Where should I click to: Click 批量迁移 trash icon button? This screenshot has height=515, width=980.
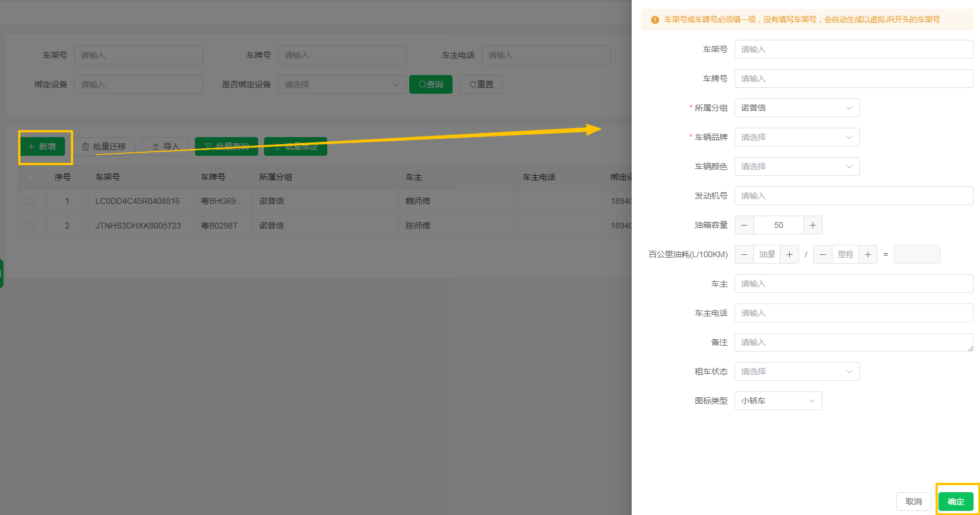104,146
